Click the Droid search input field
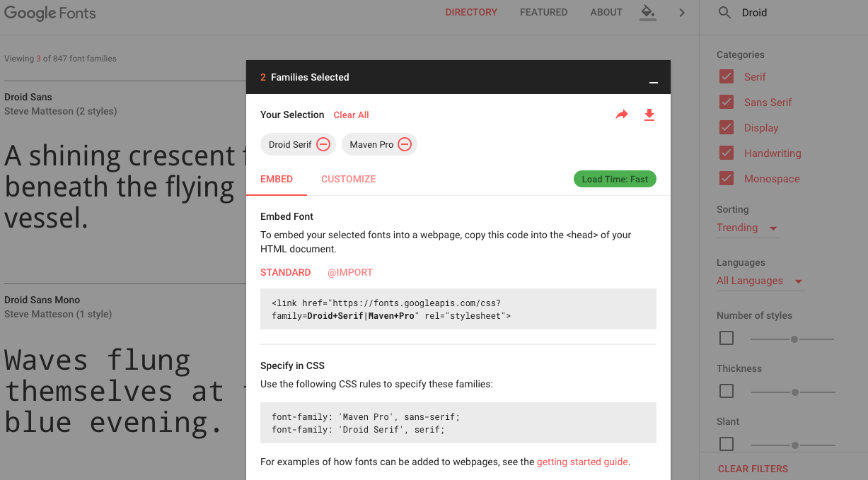The height and width of the screenshot is (480, 868). pos(792,13)
